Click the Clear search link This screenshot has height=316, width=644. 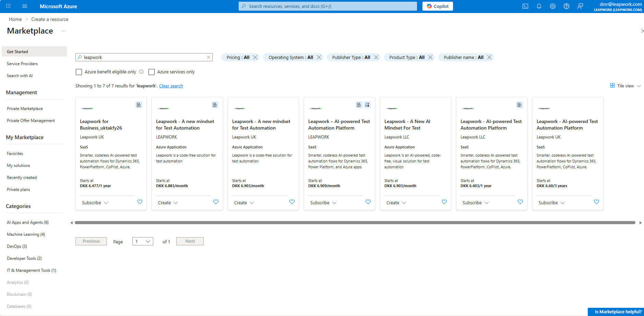pyautogui.click(x=171, y=86)
